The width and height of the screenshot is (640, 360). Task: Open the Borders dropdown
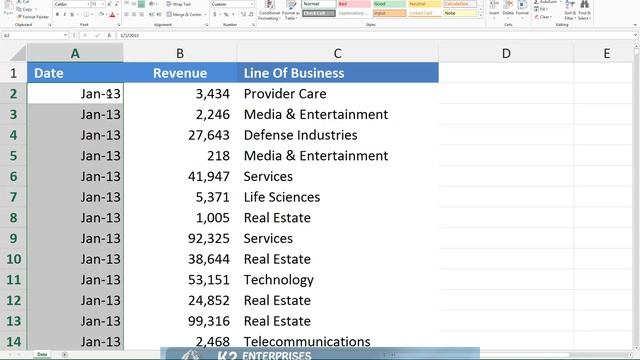(x=92, y=15)
